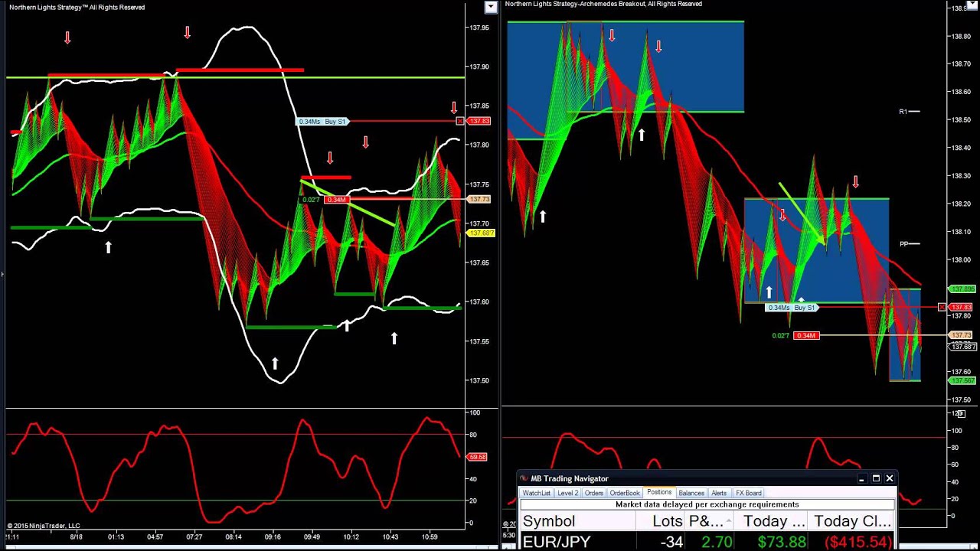Click the 59.58 oscillator value marker on the left indicator panel

pyautogui.click(x=477, y=457)
